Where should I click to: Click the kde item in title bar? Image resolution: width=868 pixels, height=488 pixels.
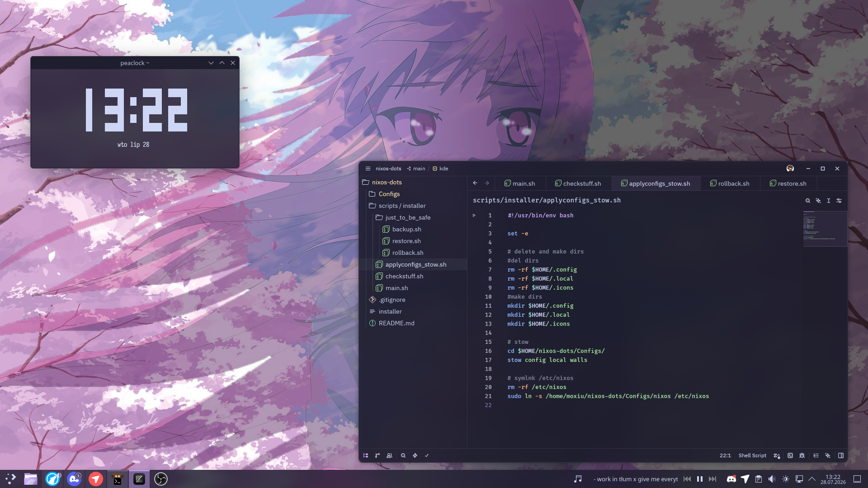coord(440,169)
